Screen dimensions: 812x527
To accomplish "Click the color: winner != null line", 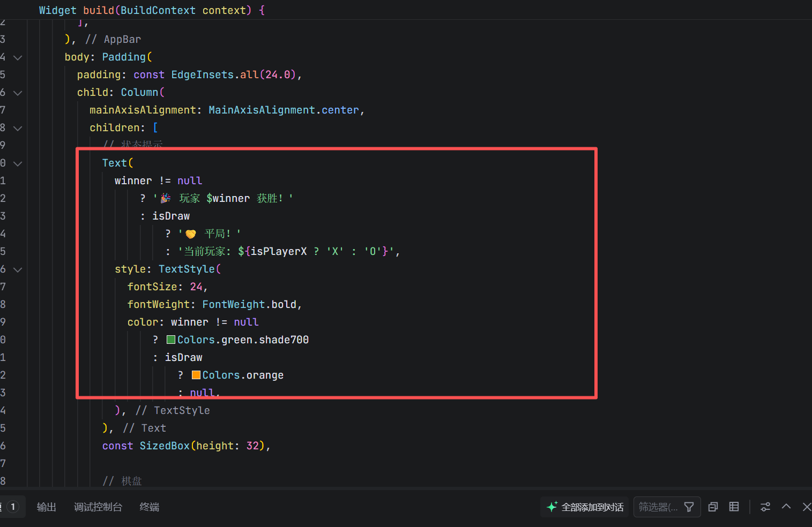I will 193,322.
